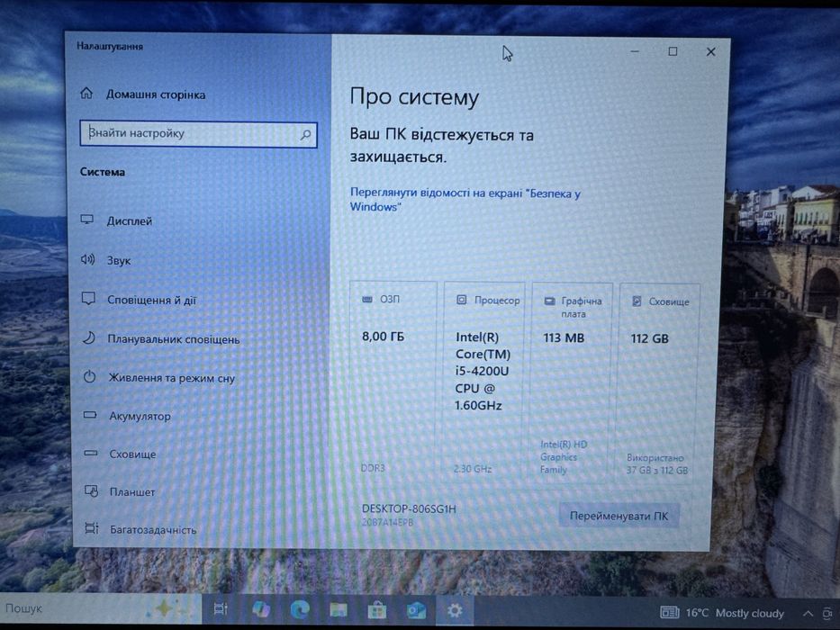Click the Сховище icon in storage card

click(x=637, y=301)
